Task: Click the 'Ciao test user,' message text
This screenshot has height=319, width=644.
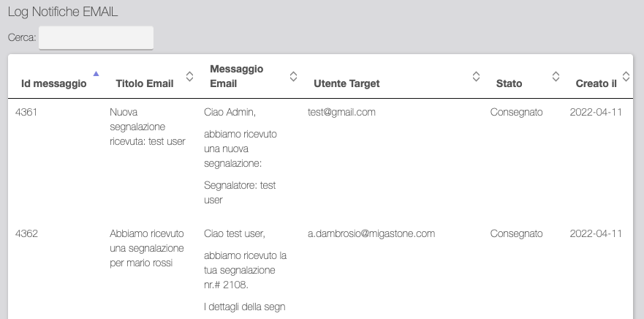Action: [x=234, y=234]
